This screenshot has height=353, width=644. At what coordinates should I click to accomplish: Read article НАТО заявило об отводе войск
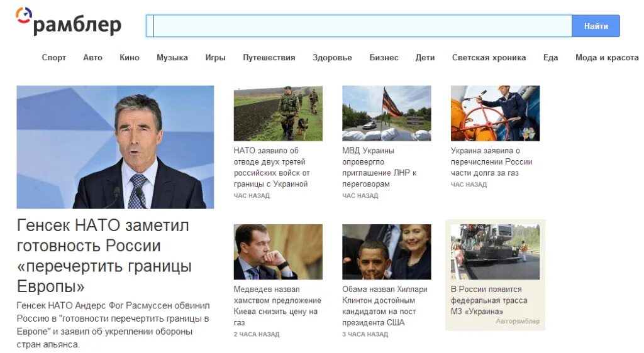(272, 167)
